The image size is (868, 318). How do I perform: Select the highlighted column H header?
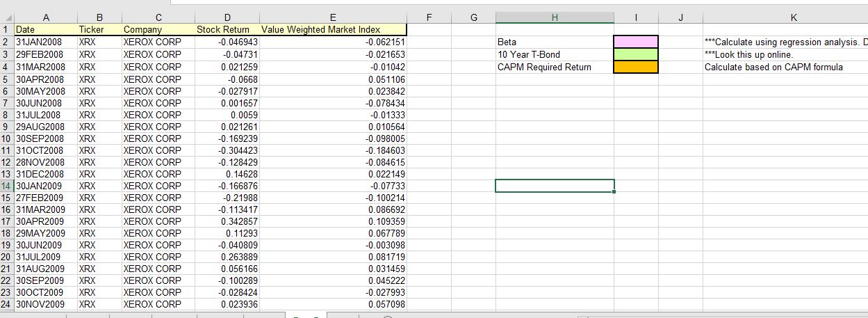click(555, 17)
